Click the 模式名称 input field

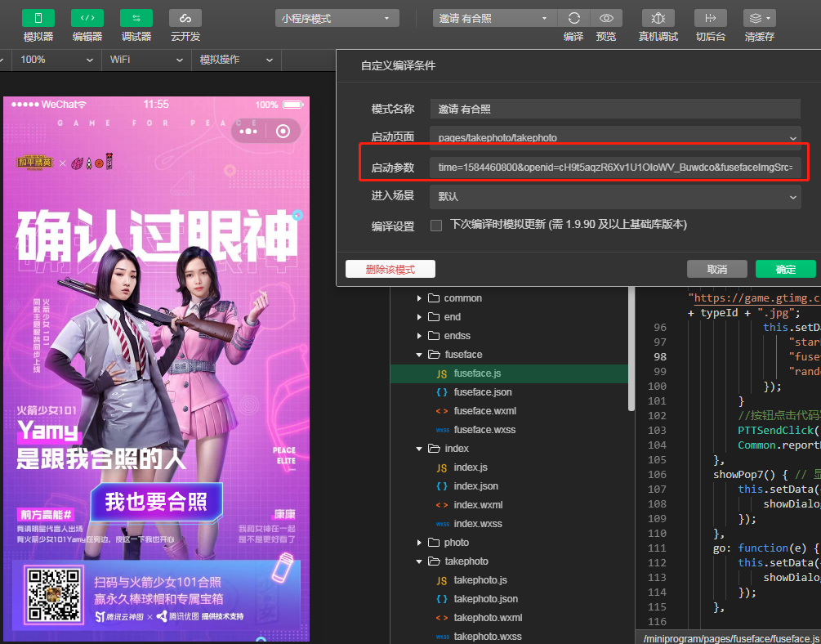[615, 109]
